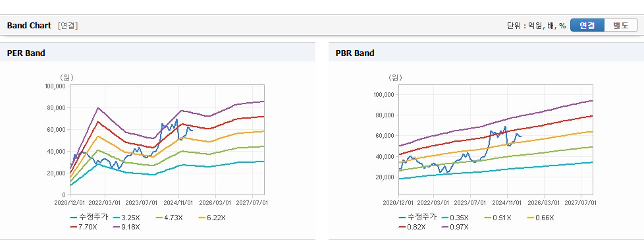Switch to the 별도 view button

coord(621,26)
